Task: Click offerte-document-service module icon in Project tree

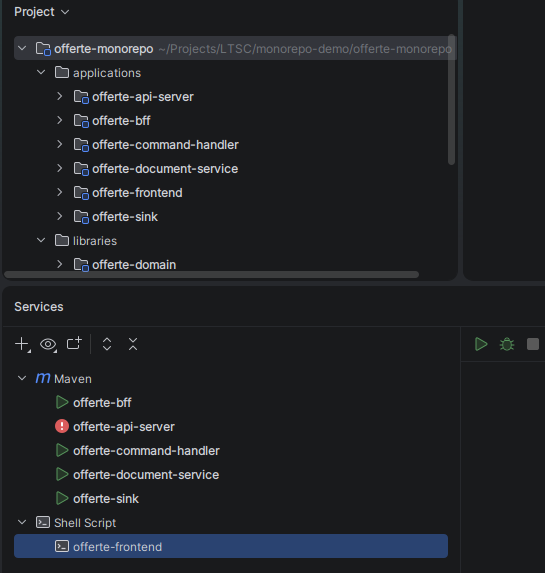Action: pyautogui.click(x=81, y=169)
